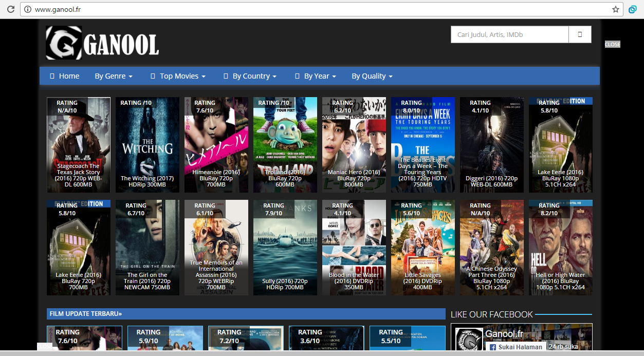Expand the By Quality dropdown
Viewport: 644px width, 356px height.
(372, 76)
